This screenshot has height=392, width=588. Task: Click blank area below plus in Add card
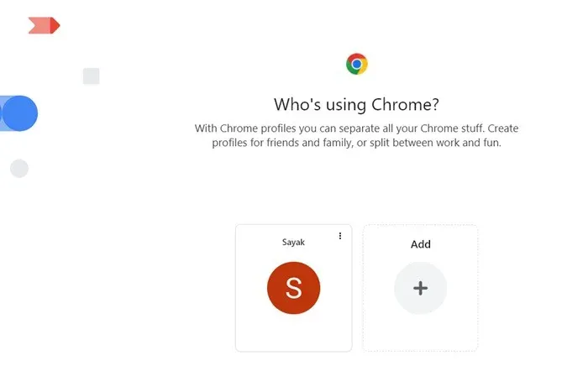(420, 332)
